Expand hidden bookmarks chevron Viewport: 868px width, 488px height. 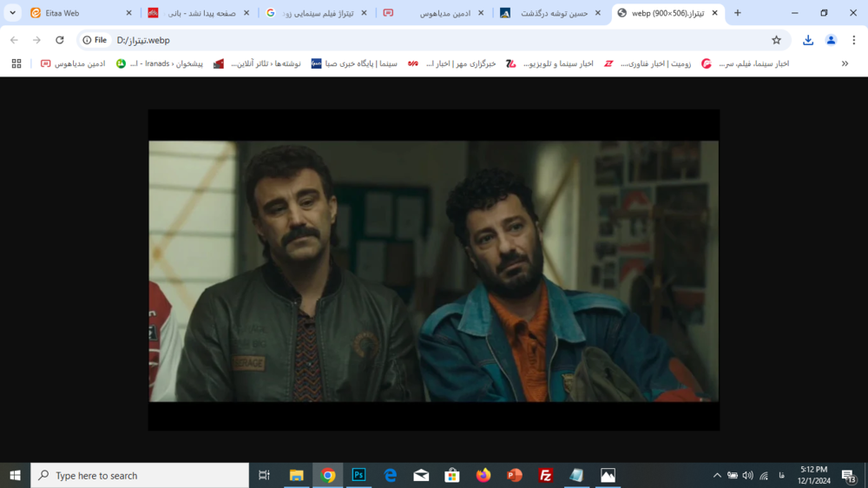[x=845, y=63]
